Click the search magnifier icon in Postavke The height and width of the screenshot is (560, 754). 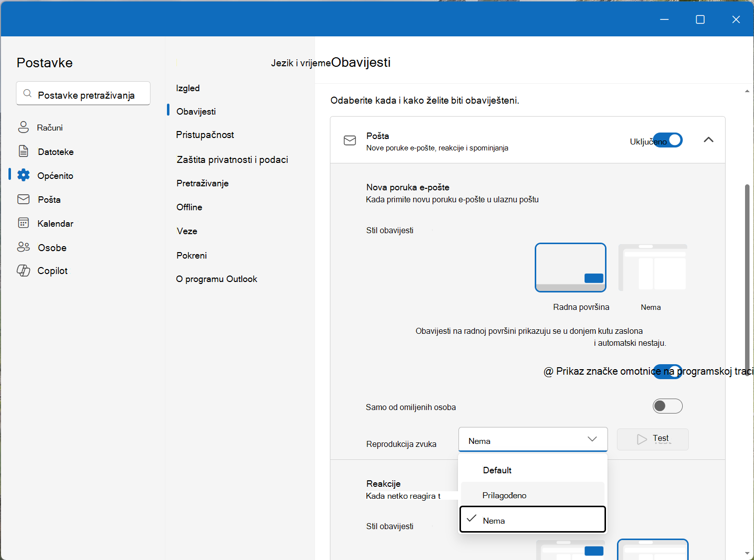[x=28, y=94]
